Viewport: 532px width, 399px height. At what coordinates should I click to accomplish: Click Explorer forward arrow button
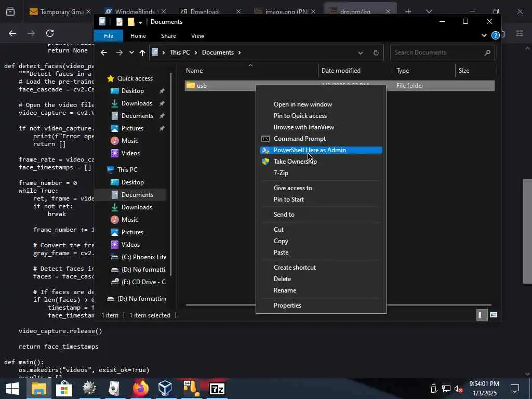pos(119,52)
